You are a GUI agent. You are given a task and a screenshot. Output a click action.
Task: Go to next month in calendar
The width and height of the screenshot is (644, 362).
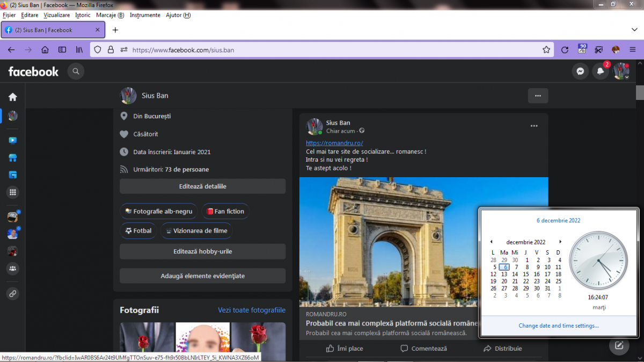[560, 242]
